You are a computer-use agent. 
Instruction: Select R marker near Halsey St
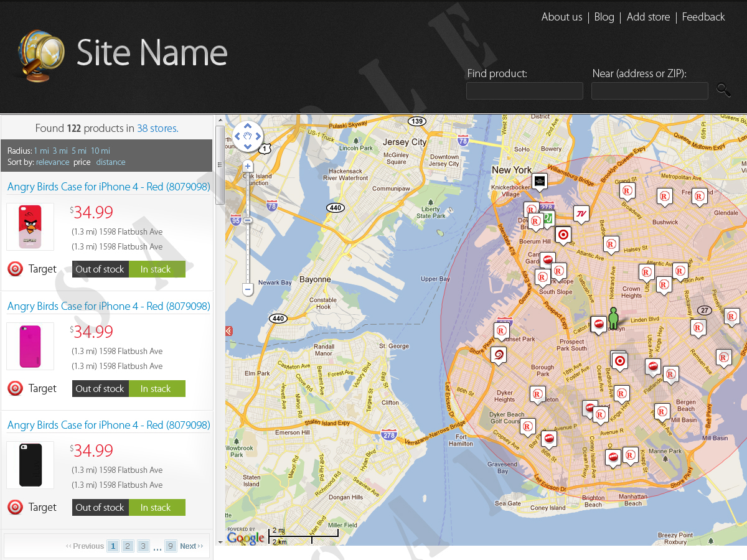(x=611, y=245)
